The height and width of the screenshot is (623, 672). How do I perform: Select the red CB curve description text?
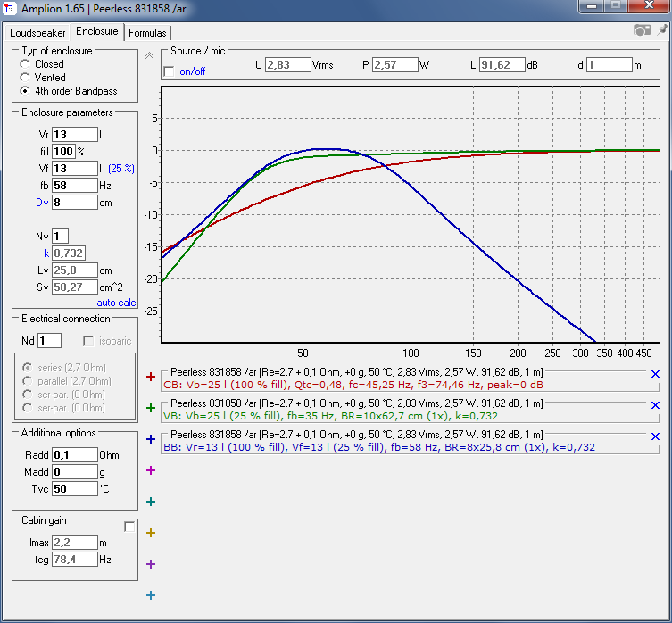coord(353,385)
